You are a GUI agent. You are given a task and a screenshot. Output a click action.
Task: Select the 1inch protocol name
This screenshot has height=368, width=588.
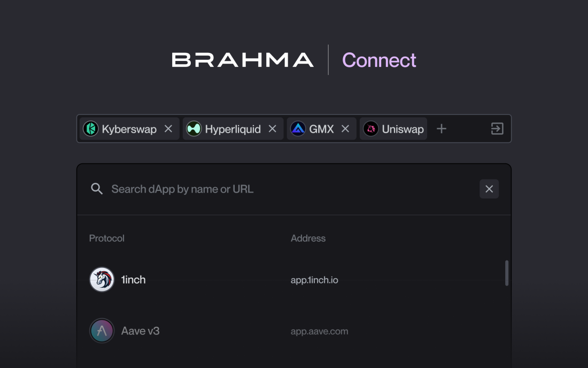[x=133, y=280]
